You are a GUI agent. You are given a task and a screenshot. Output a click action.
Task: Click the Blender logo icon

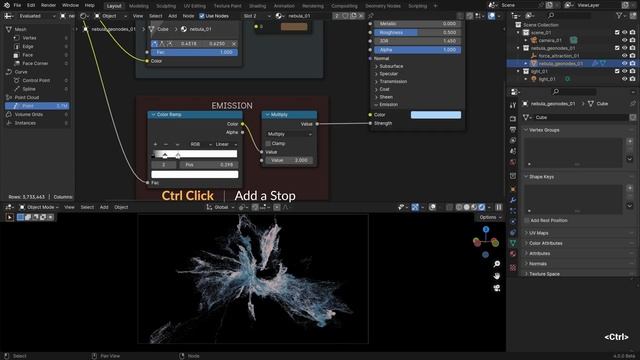7,5
